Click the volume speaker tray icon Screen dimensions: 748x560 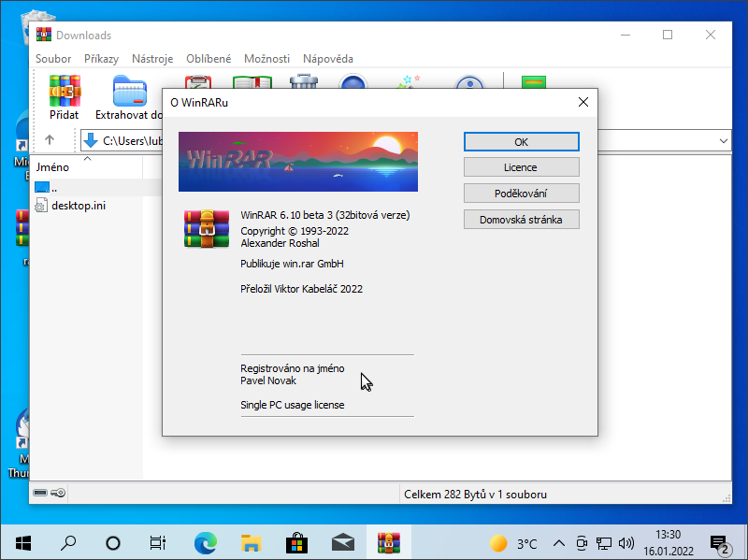coord(626,543)
